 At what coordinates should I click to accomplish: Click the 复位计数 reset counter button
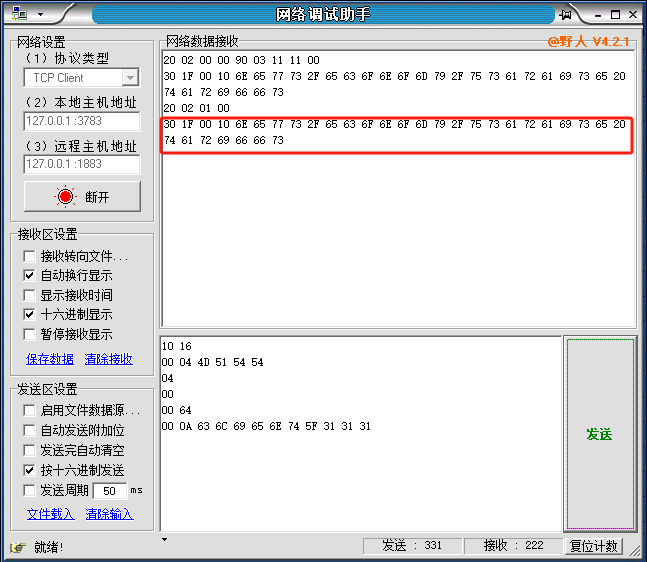click(x=594, y=546)
